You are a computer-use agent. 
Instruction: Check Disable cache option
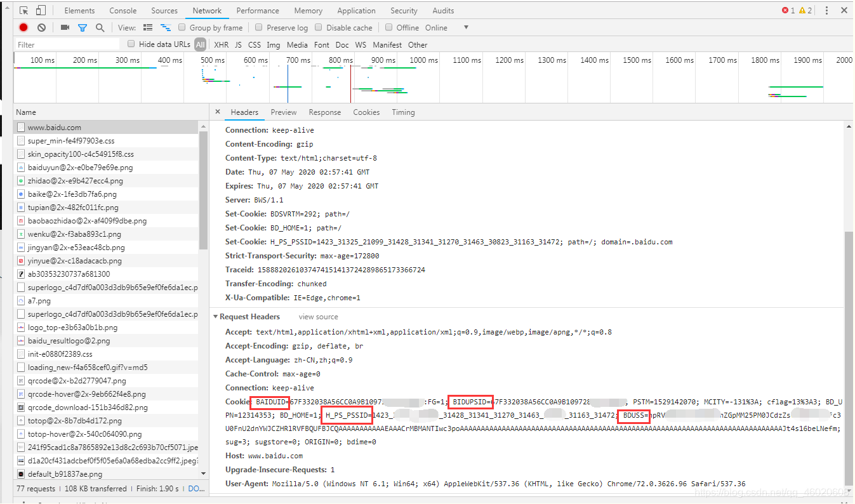click(319, 27)
